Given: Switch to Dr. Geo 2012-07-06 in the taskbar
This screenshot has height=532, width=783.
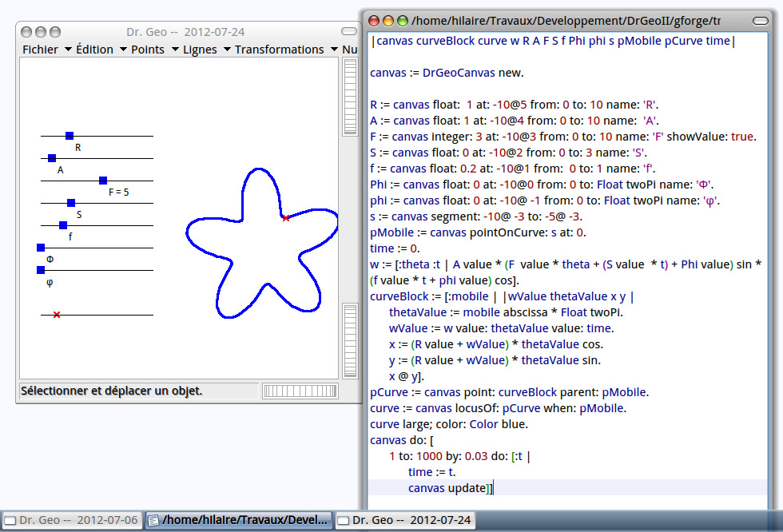Looking at the screenshot, I should pyautogui.click(x=71, y=520).
